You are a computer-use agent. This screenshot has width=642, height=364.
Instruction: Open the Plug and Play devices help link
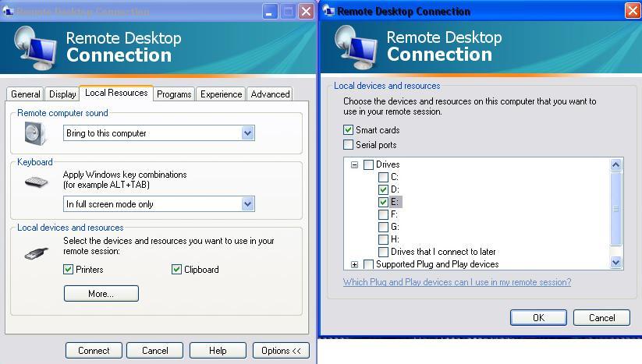(456, 282)
